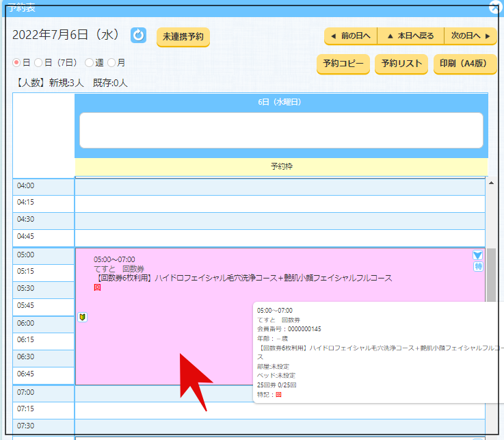
Task: Click the blue 特 icon on the appointment
Action: 478,267
